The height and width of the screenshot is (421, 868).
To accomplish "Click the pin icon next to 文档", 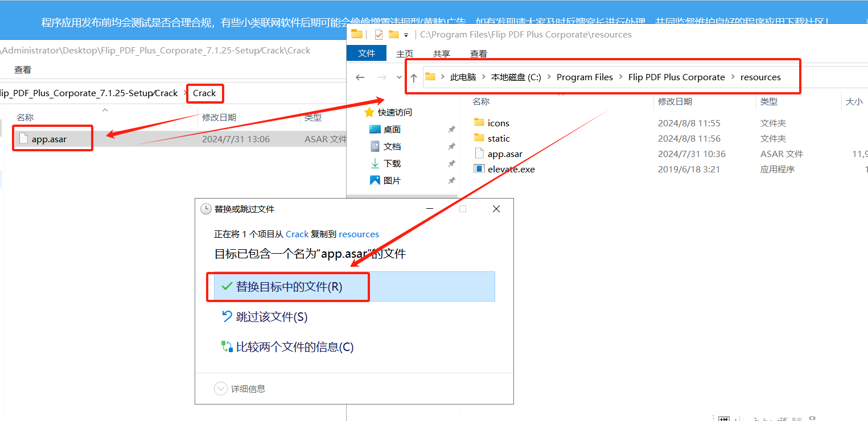I will pyautogui.click(x=451, y=147).
